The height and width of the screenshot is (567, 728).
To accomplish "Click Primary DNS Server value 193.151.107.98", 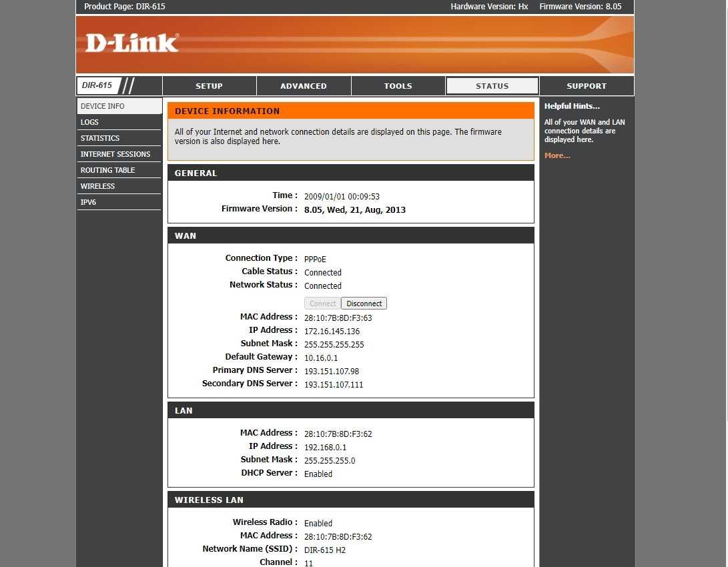I will coord(332,371).
